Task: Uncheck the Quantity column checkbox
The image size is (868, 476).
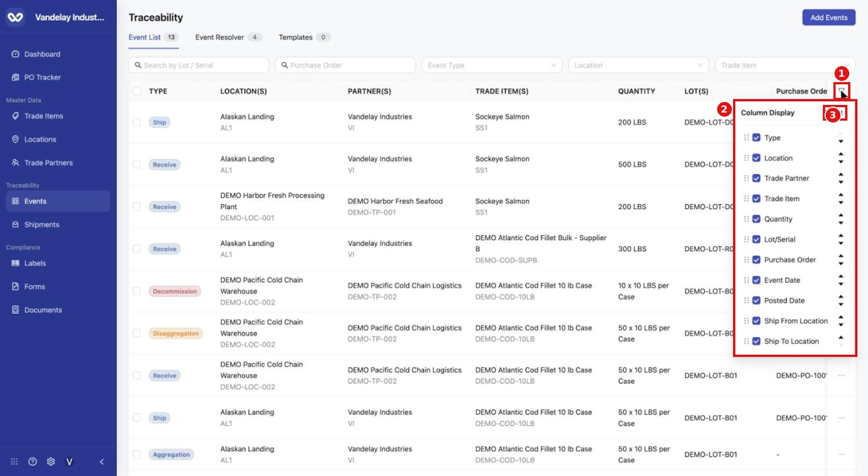Action: 757,219
